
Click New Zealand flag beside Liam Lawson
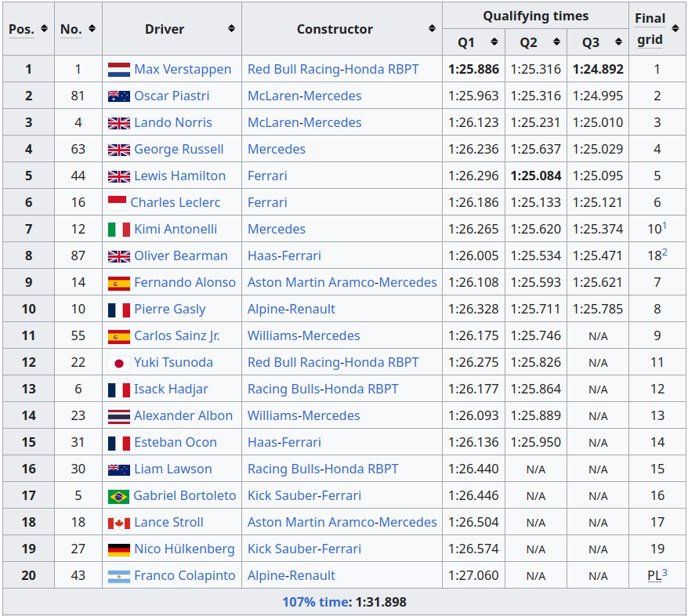pos(119,469)
